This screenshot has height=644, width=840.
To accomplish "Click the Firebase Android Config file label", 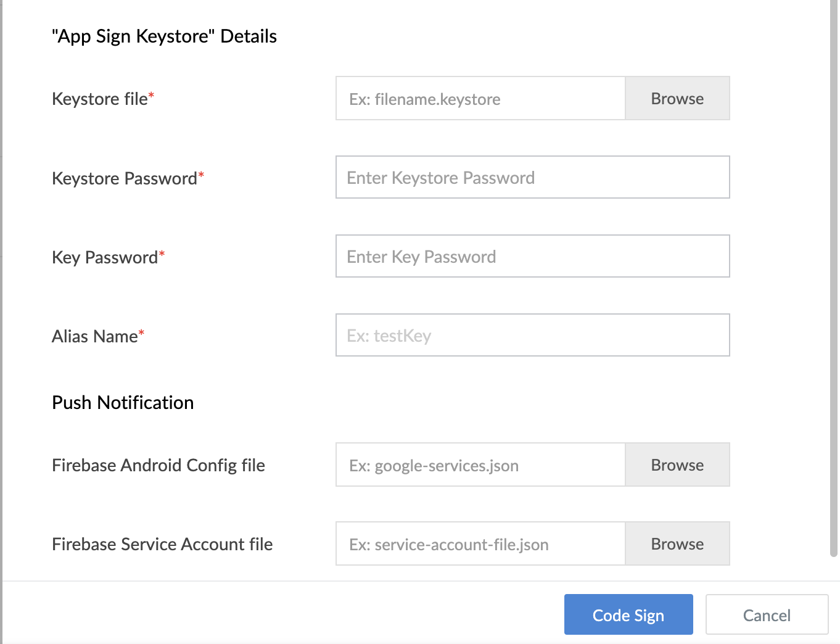I will click(159, 466).
